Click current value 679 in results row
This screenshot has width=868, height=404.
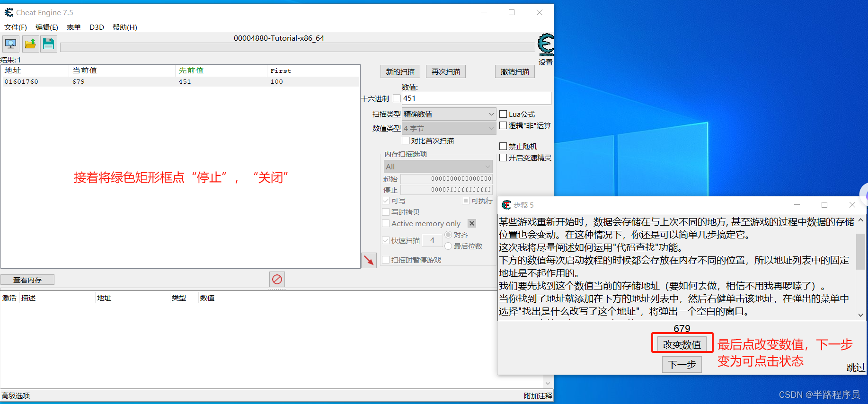(79, 82)
